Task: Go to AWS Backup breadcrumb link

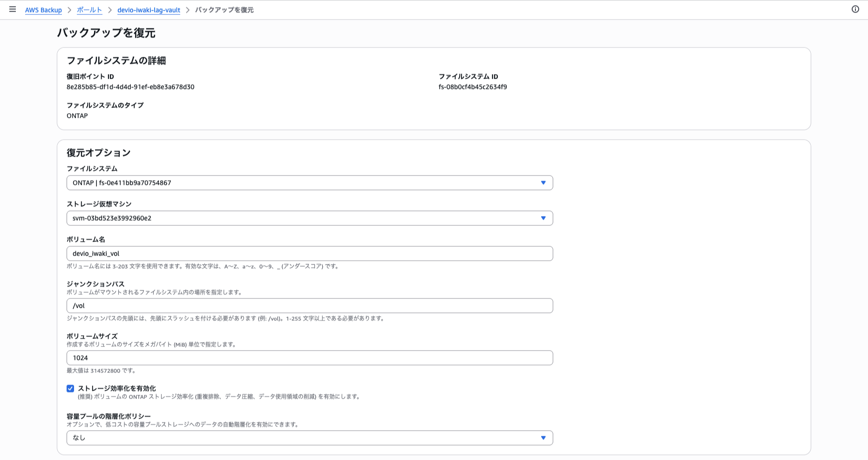Action: [x=43, y=10]
